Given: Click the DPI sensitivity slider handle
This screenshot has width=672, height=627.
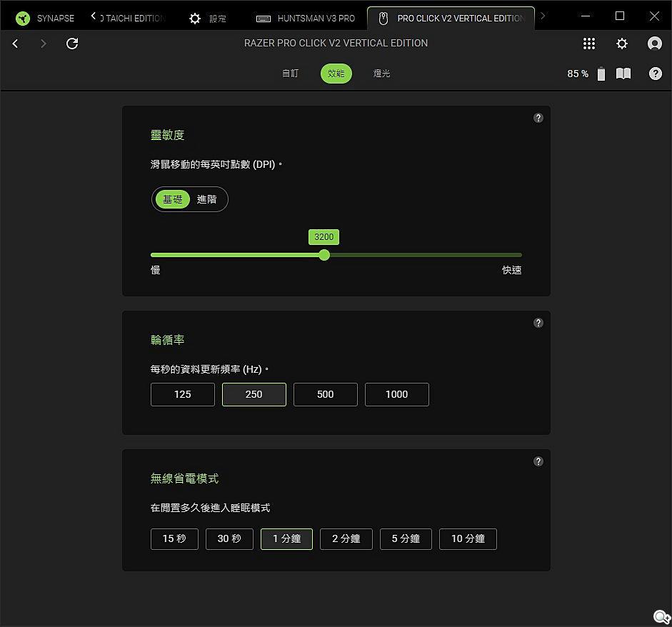Looking at the screenshot, I should click(x=324, y=255).
